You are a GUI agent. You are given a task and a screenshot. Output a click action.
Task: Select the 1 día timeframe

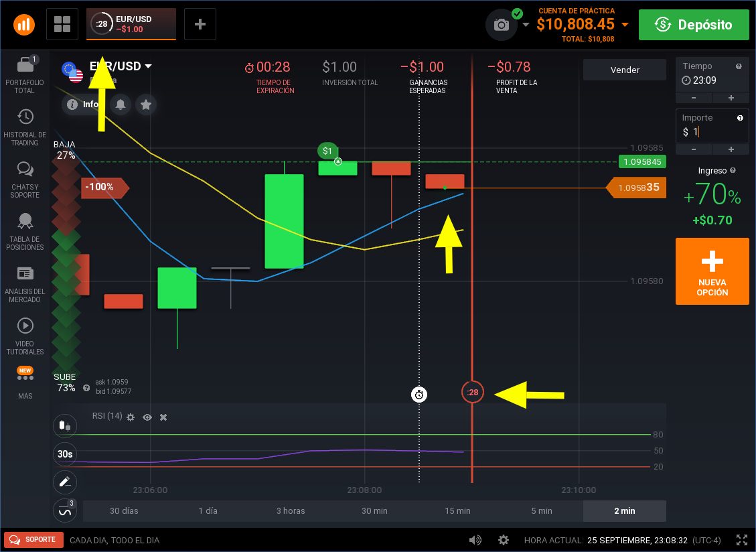coord(208,511)
